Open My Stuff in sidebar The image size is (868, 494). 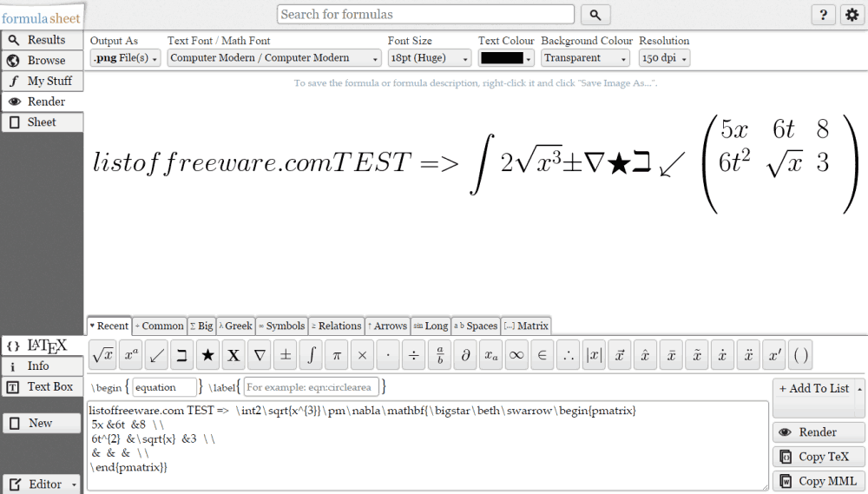coord(43,81)
